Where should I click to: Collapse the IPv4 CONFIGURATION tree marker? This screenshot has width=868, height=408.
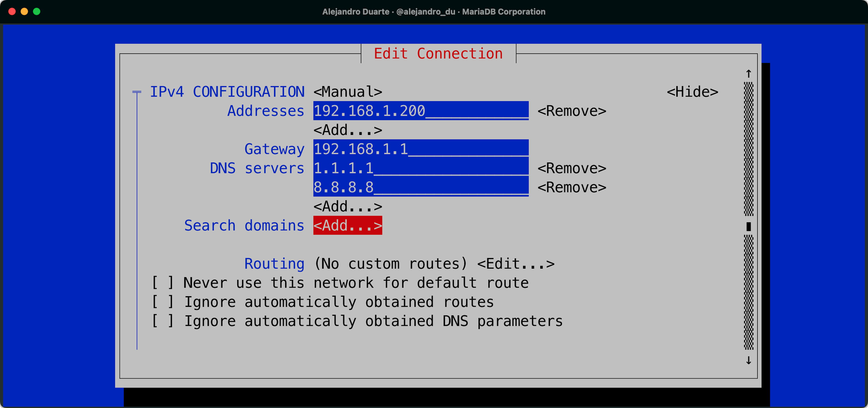click(137, 92)
